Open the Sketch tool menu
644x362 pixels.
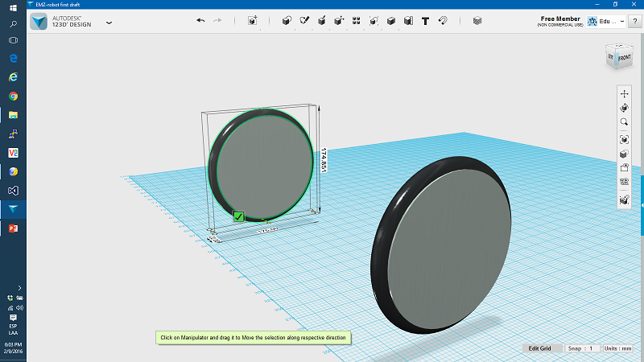click(304, 21)
